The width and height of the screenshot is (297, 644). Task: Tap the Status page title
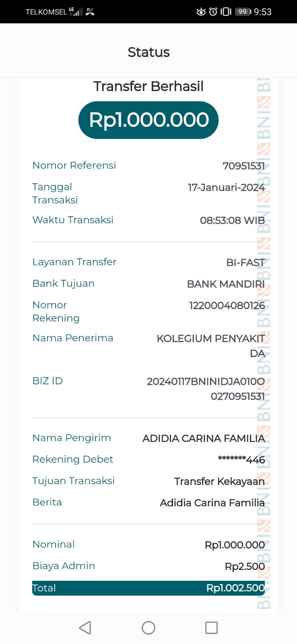point(148,52)
